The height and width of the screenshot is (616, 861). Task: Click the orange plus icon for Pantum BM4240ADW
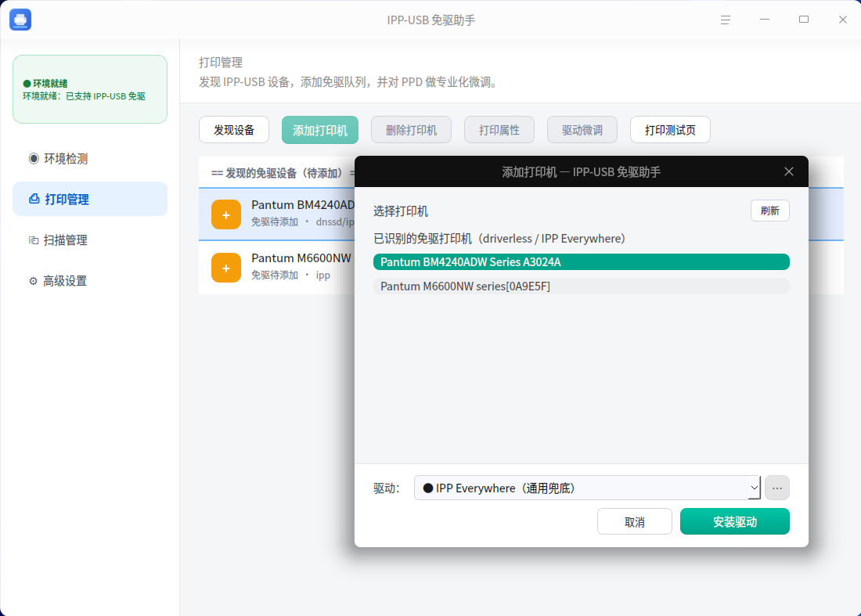[226, 214]
